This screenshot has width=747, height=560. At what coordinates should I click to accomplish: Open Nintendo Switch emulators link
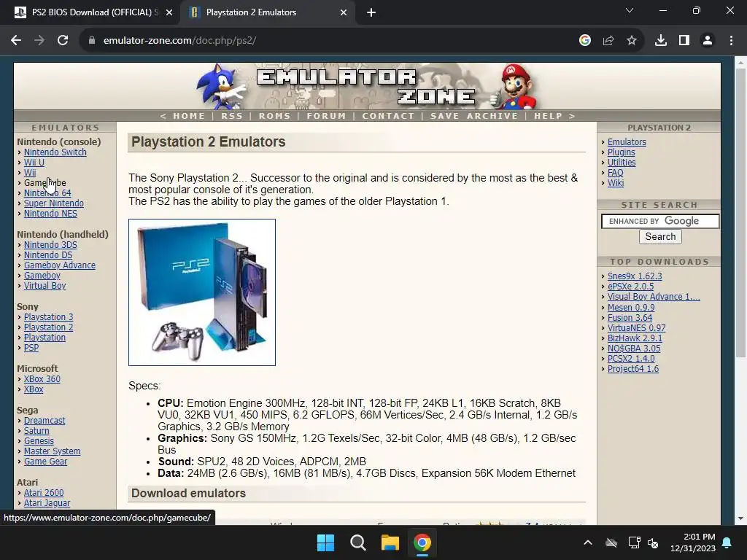[55, 152]
